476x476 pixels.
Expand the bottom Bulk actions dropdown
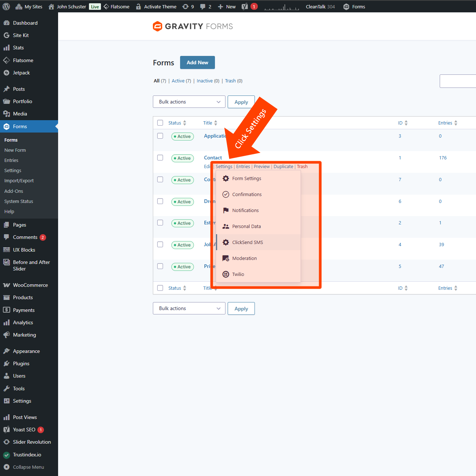coord(189,308)
